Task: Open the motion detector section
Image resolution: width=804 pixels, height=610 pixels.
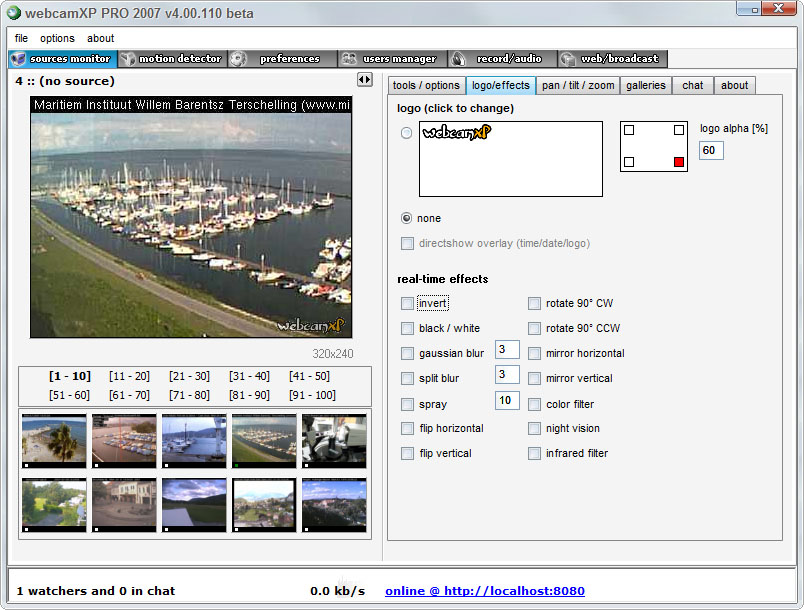Action: click(172, 59)
